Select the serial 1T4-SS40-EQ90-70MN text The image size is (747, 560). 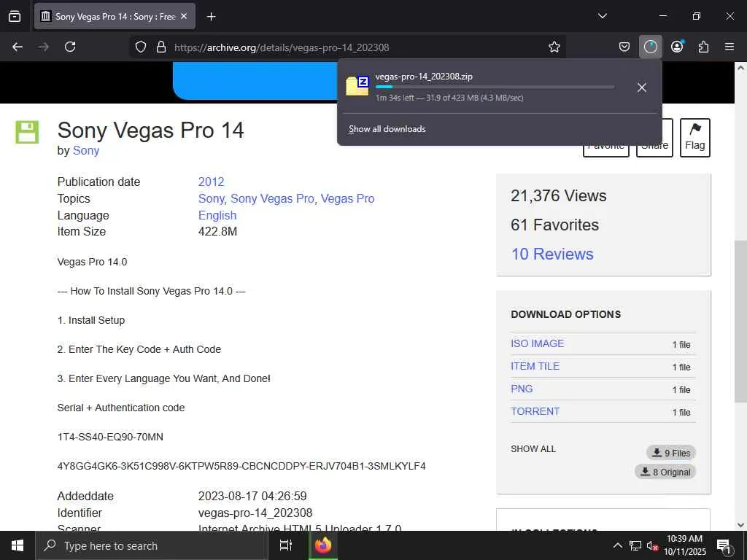[110, 437]
